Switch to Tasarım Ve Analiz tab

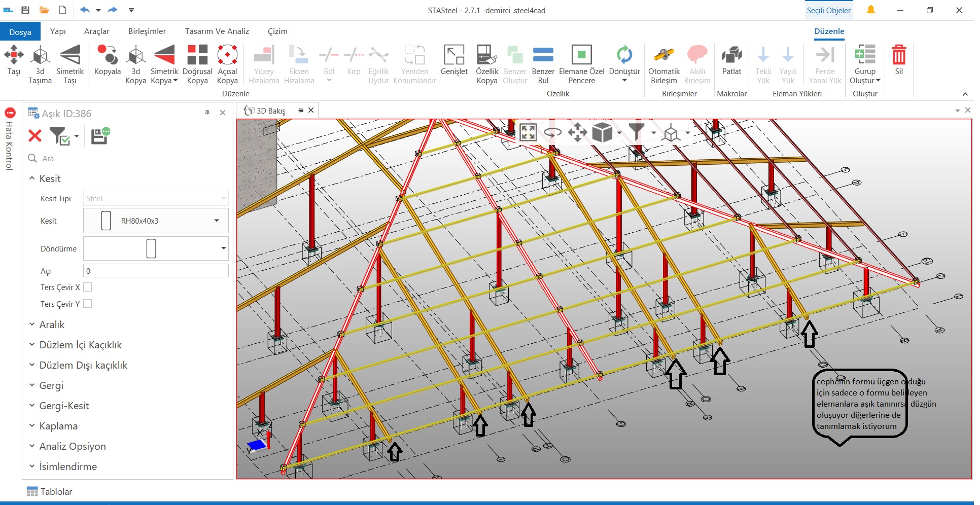(217, 31)
